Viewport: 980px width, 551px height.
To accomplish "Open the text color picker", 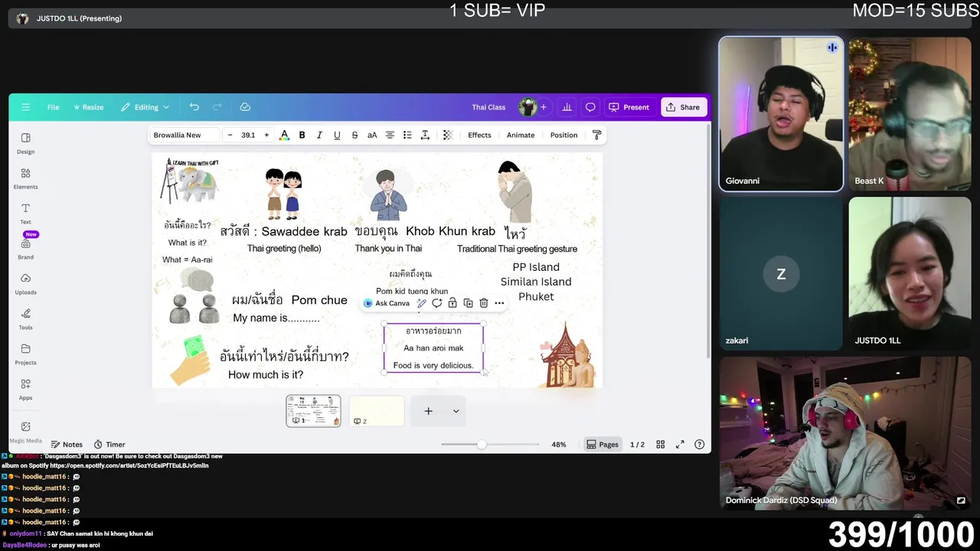I will click(284, 135).
